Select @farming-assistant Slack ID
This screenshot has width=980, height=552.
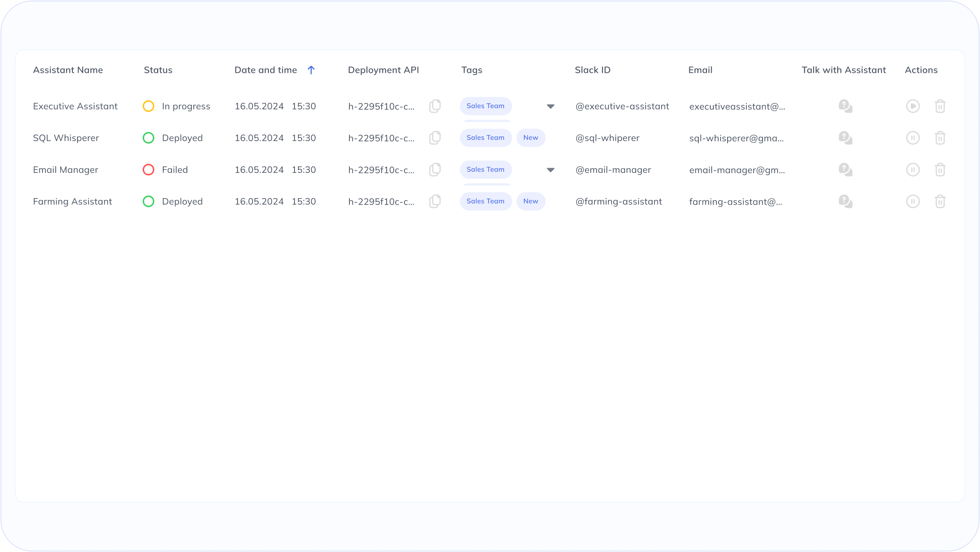pos(619,201)
